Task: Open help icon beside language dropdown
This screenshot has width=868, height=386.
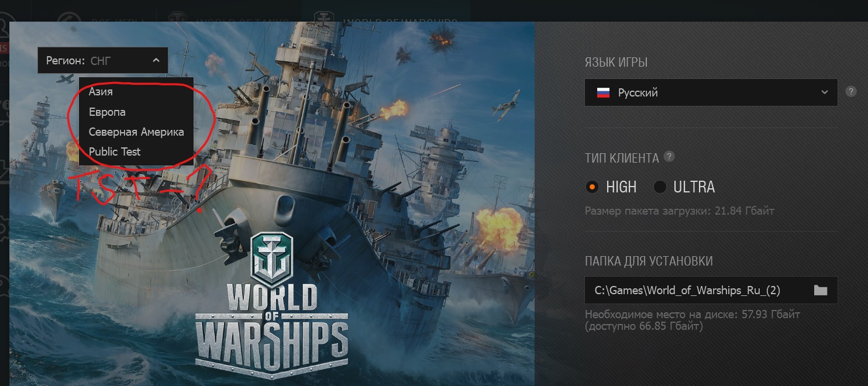Action: (x=851, y=92)
